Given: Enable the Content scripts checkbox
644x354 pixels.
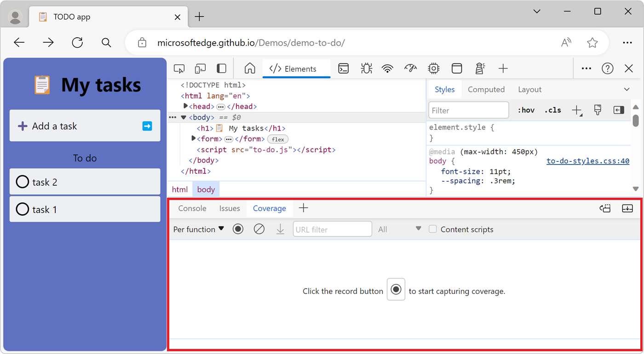Looking at the screenshot, I should 433,229.
